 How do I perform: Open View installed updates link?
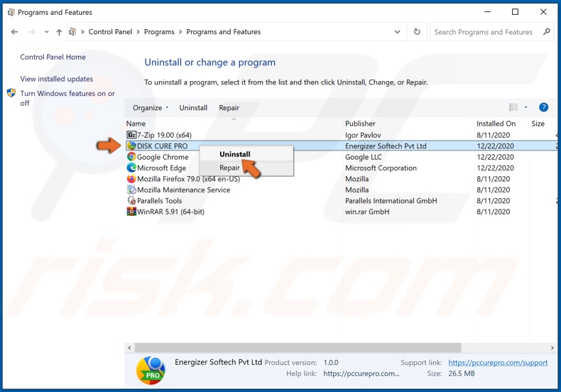click(x=57, y=79)
